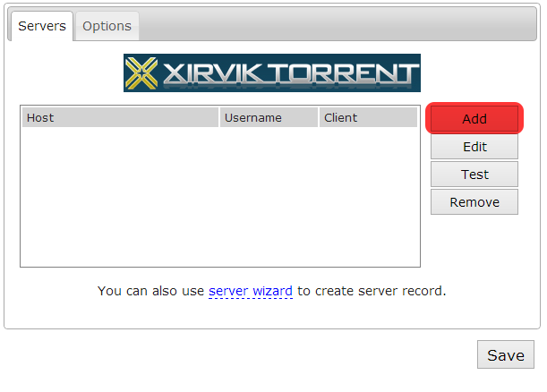Click empty tab bar right of Options
The width and height of the screenshot is (547, 392).
point(340,26)
